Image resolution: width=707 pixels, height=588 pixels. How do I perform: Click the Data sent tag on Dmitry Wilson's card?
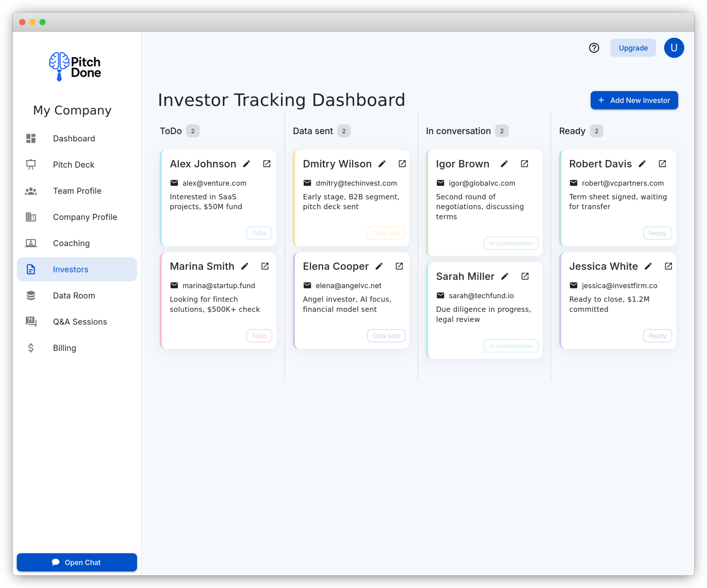coord(386,233)
